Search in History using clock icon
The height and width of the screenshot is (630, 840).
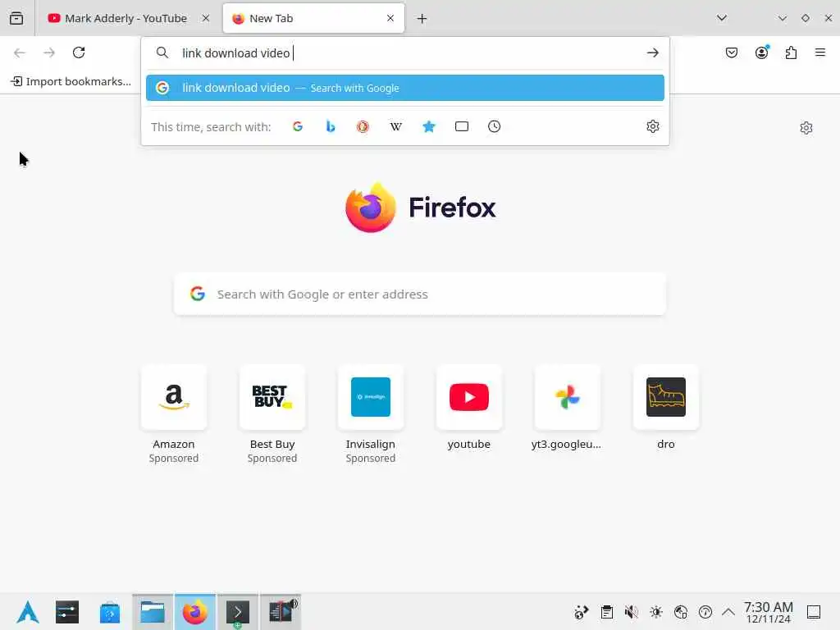tap(495, 126)
